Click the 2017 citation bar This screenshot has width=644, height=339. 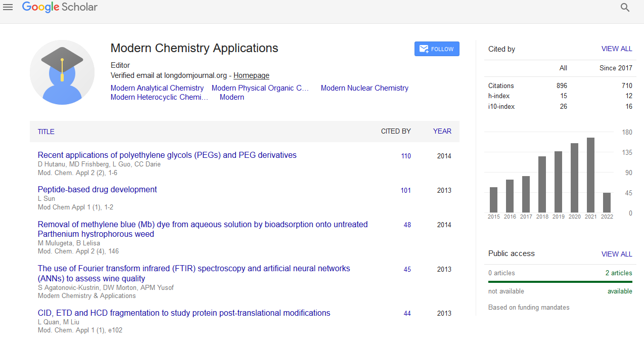pyautogui.click(x=526, y=194)
